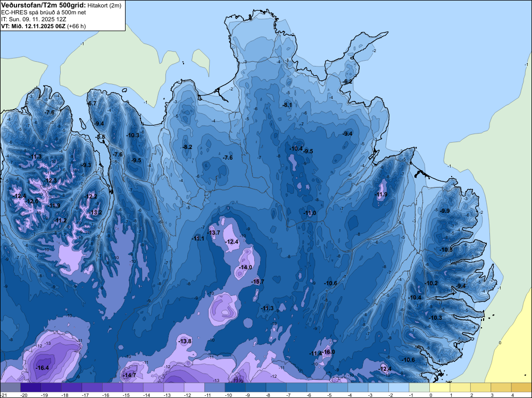Click the -9.3 temperature value
532x398 pixels.
(x=87, y=165)
